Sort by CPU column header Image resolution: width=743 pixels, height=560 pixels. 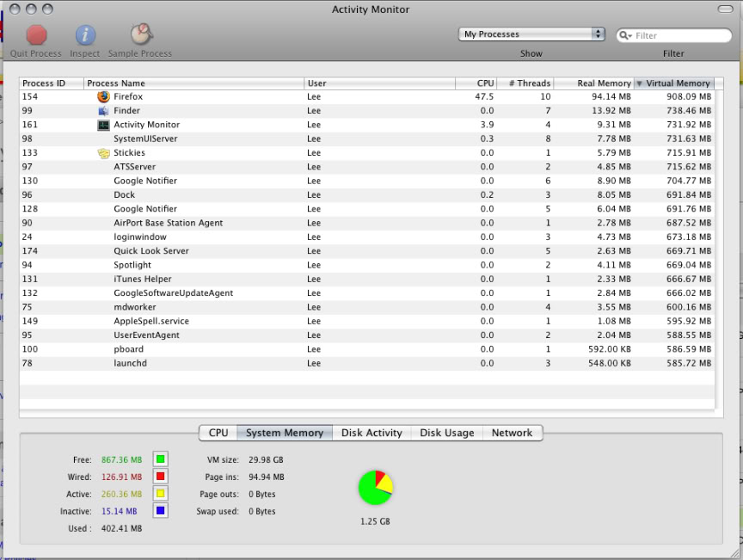pos(476,83)
